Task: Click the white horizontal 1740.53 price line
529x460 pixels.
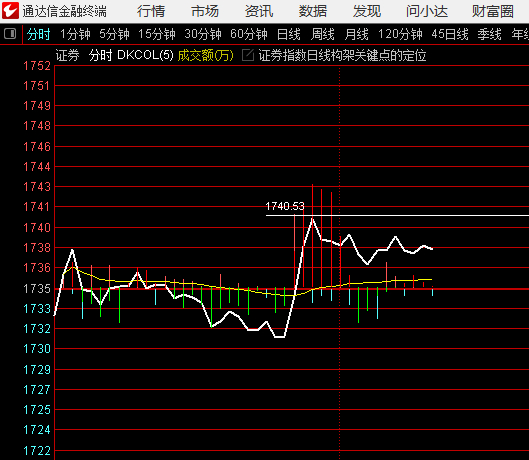Action: (x=397, y=215)
